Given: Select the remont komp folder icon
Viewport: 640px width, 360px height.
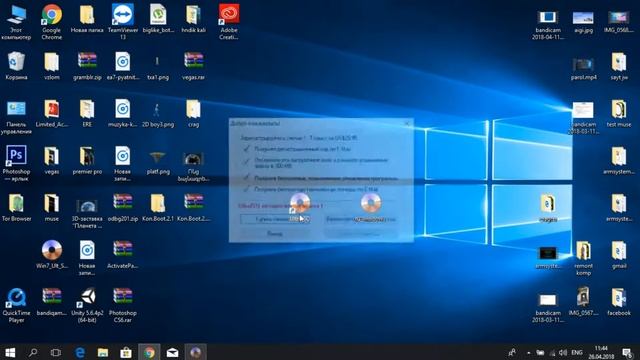Looking at the screenshot, I should pos(583,258).
